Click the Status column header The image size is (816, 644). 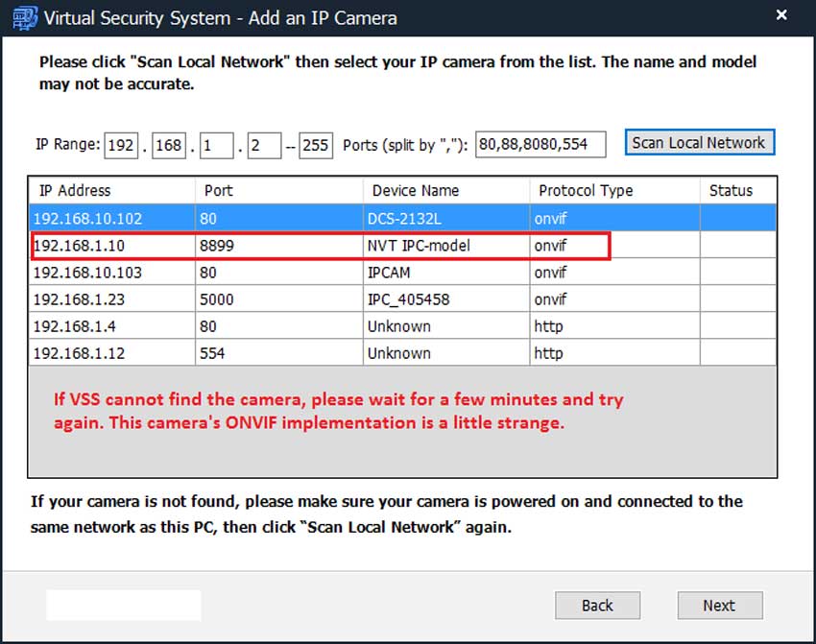point(737,190)
